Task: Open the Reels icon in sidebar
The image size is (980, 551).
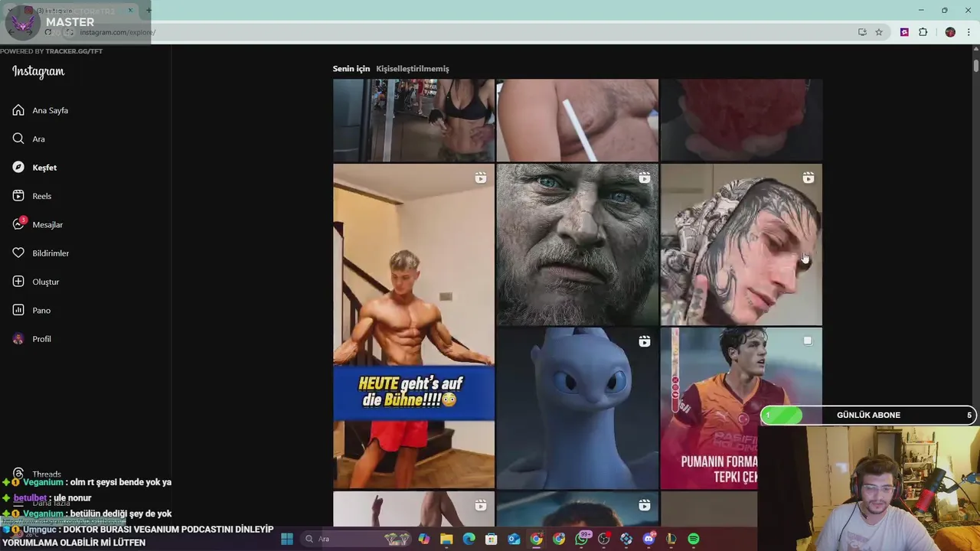Action: pos(18,196)
